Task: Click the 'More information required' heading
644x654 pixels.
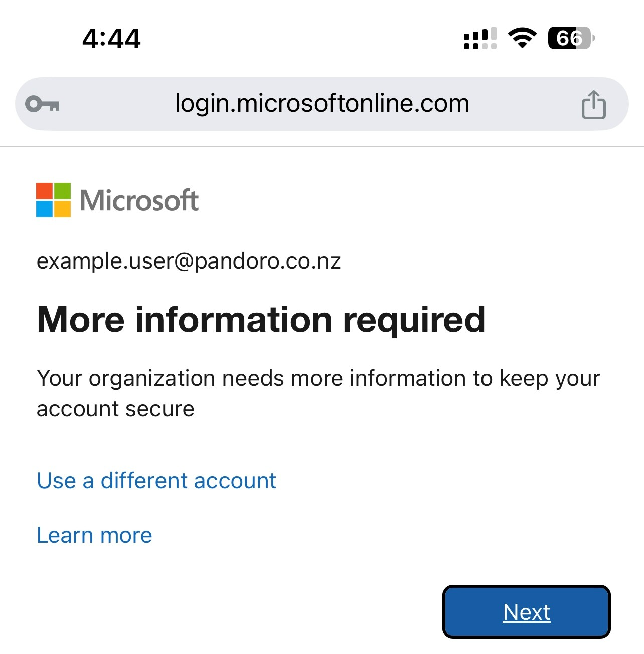Action: point(261,320)
